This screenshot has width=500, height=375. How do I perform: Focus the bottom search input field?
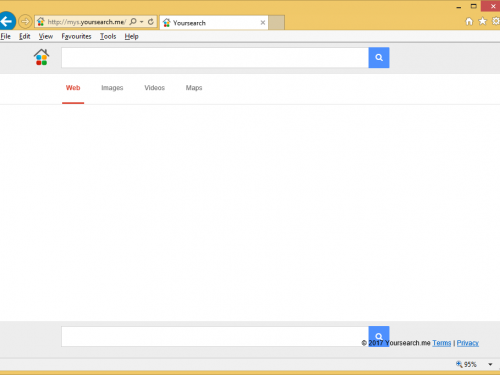[x=215, y=336]
